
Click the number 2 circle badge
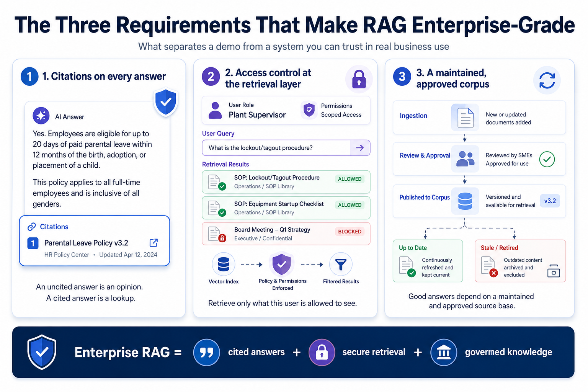point(211,76)
